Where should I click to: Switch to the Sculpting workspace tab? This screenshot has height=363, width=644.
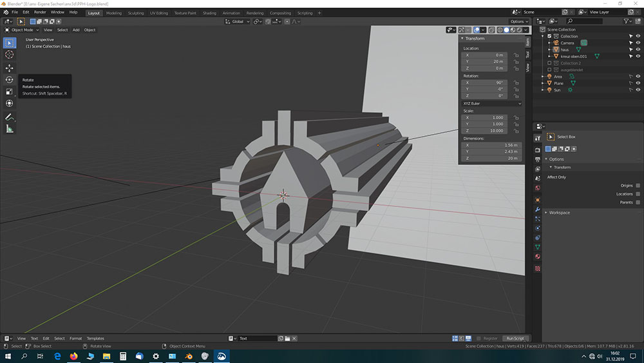(x=136, y=12)
